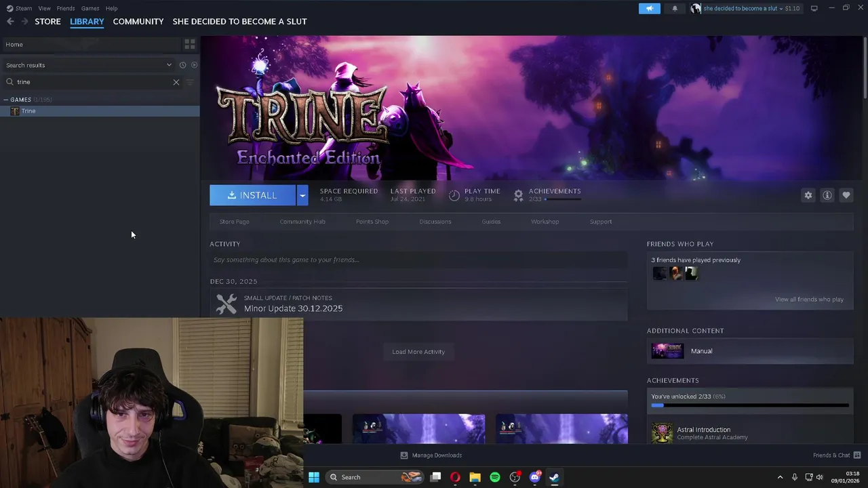Open Task View on the taskbar

(x=435, y=477)
